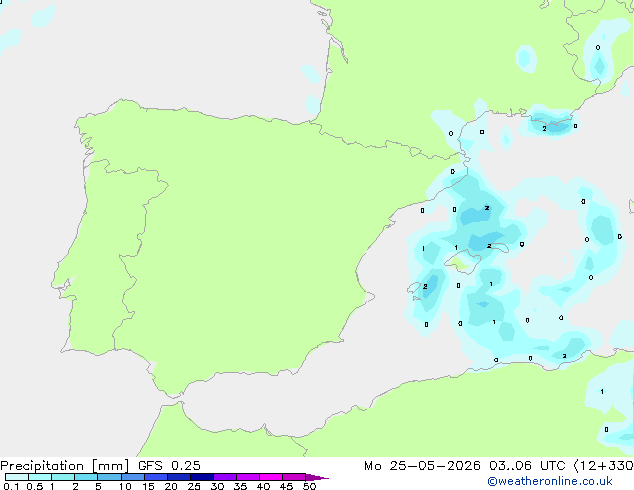This screenshot has height=490, width=634.
Task: Select the 2–5 mm legend color box
Action: coord(86,477)
